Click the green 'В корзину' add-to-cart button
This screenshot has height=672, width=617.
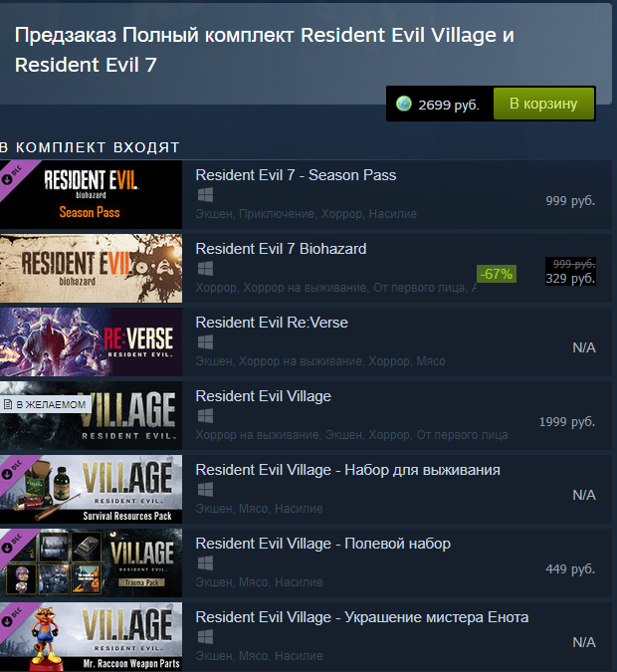[543, 104]
